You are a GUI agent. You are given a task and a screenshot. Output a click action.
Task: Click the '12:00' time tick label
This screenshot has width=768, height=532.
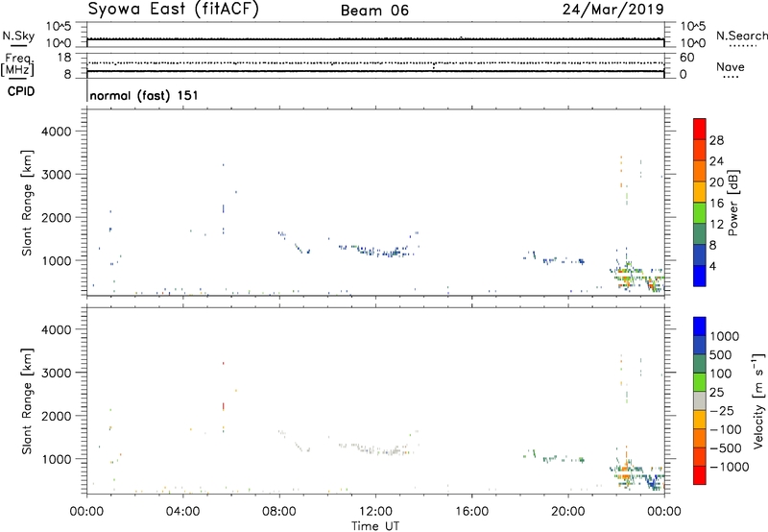tap(375, 512)
